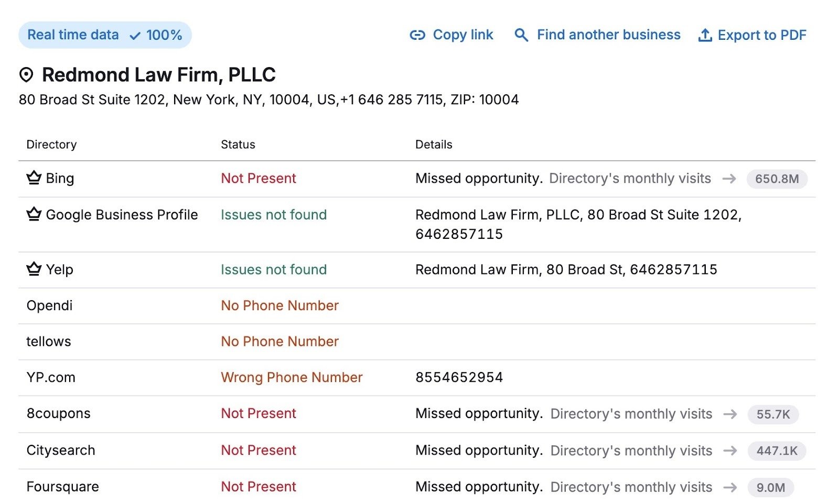Click the 55.7K visits badge for 8coupons
This screenshot has height=504, width=839.
(773, 414)
